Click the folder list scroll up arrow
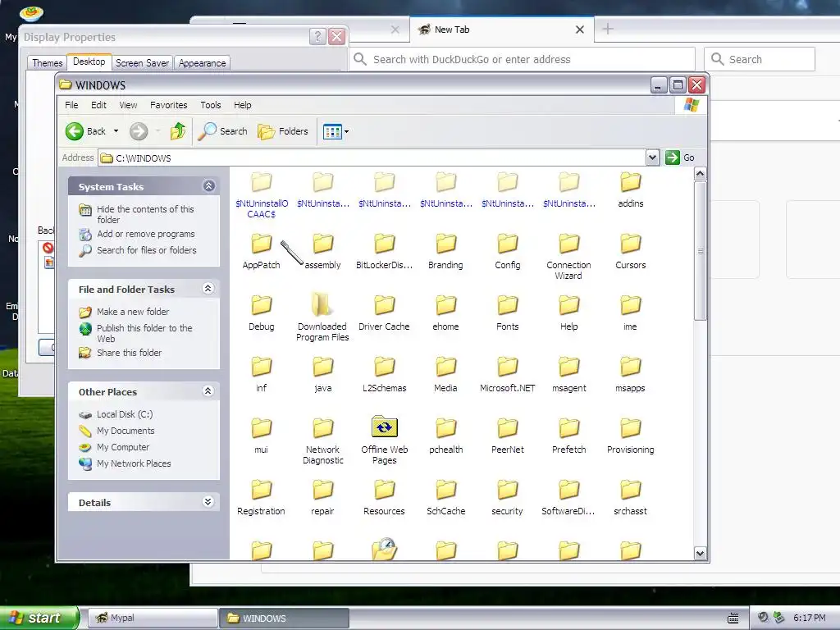Viewport: 840px width, 630px height. tap(700, 174)
